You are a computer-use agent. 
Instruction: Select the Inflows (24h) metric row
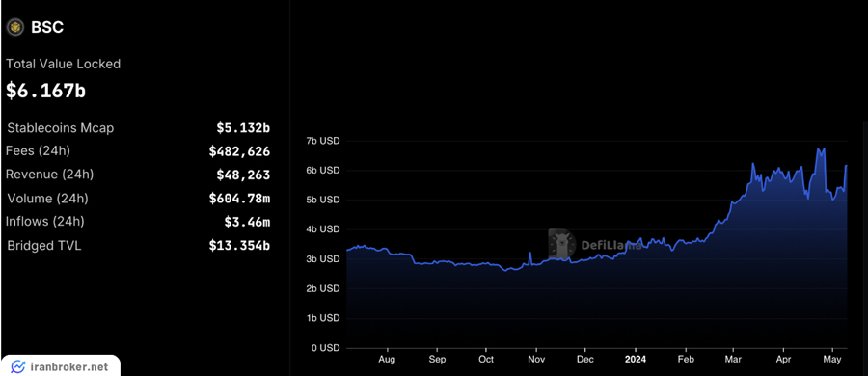pos(138,222)
